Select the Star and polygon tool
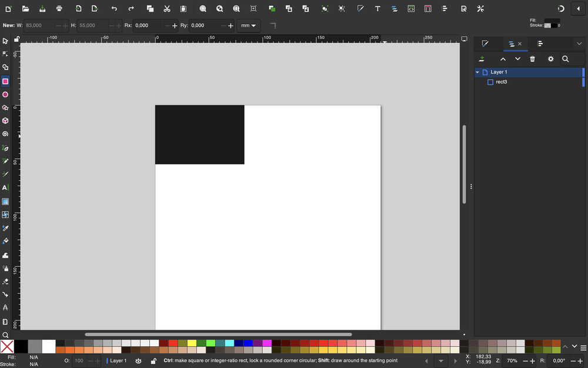Image resolution: width=588 pixels, height=368 pixels. (x=5, y=108)
